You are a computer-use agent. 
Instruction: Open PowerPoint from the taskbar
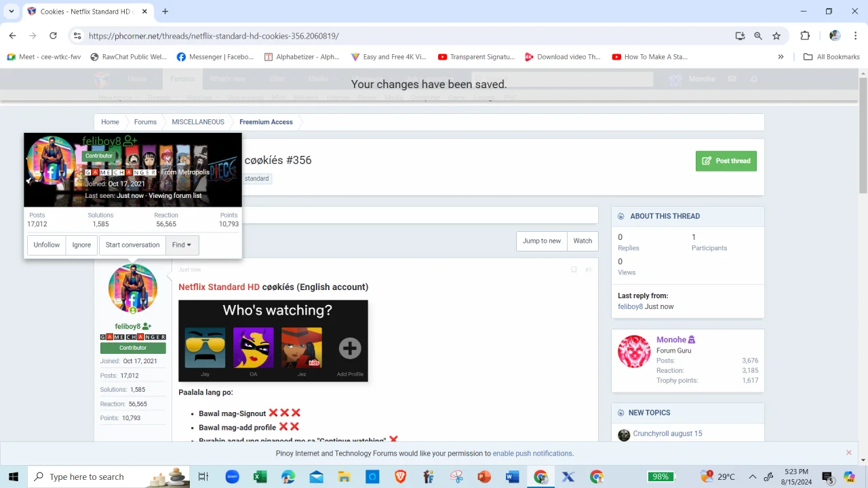484,477
